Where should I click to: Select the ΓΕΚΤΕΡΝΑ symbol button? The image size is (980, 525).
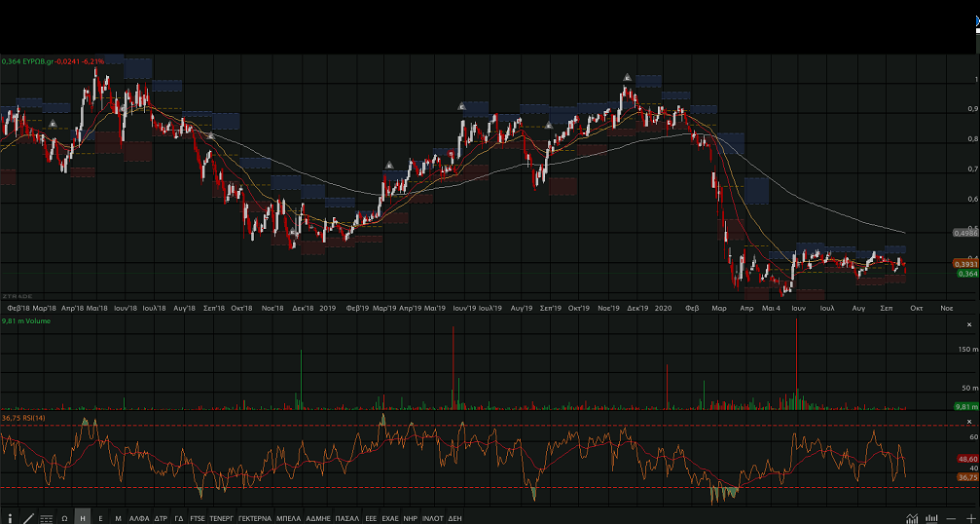[x=255, y=518]
